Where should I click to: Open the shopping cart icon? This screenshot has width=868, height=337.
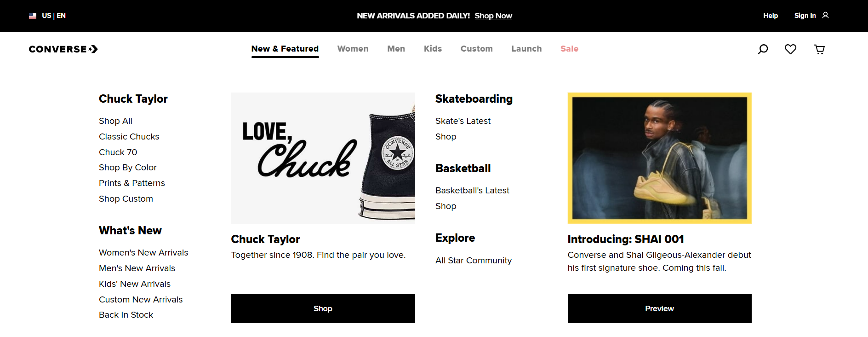click(819, 49)
